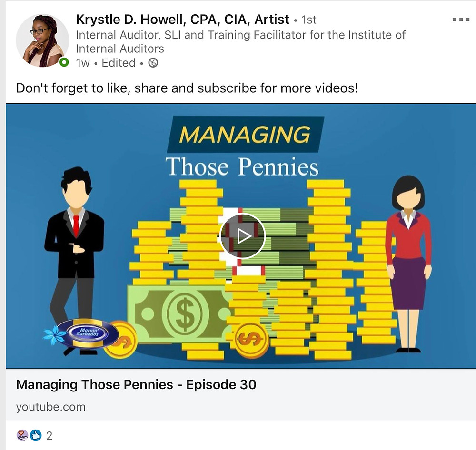Click the Edited label under the name
The image size is (476, 450).
click(119, 63)
